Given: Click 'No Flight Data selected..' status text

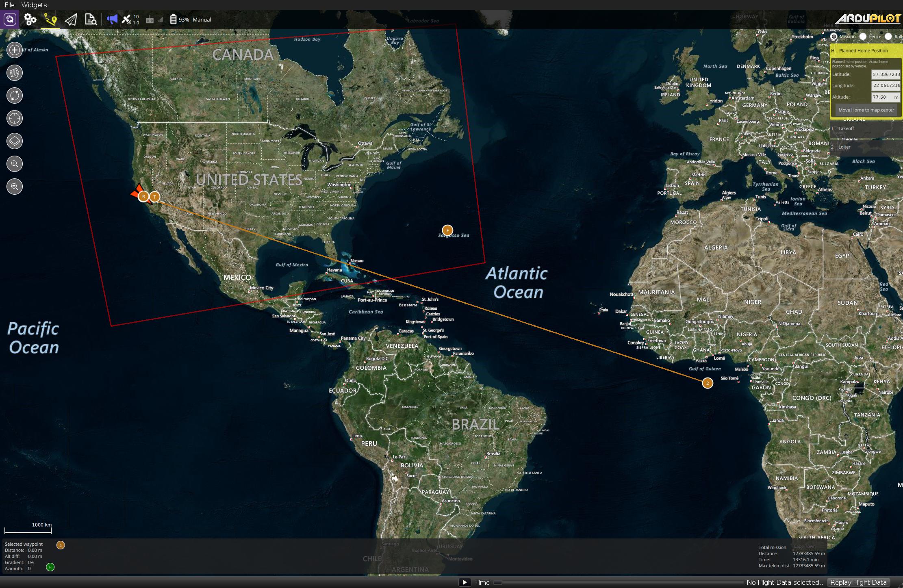Looking at the screenshot, I should [785, 582].
